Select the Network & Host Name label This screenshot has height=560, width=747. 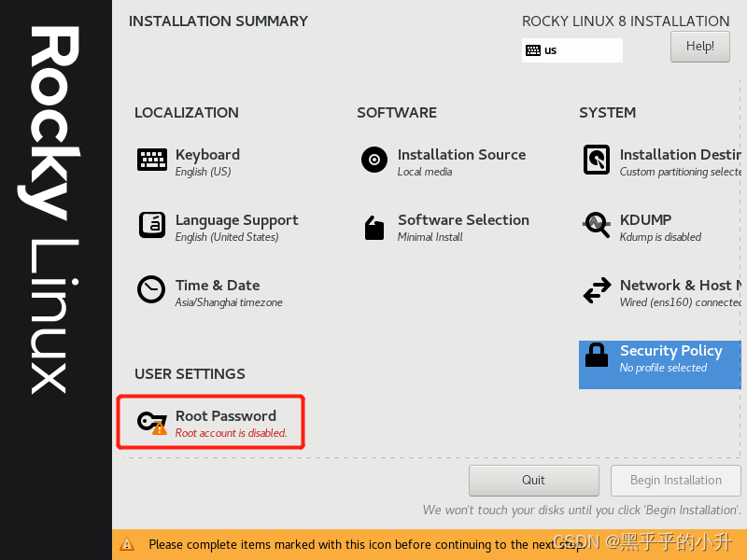681,286
